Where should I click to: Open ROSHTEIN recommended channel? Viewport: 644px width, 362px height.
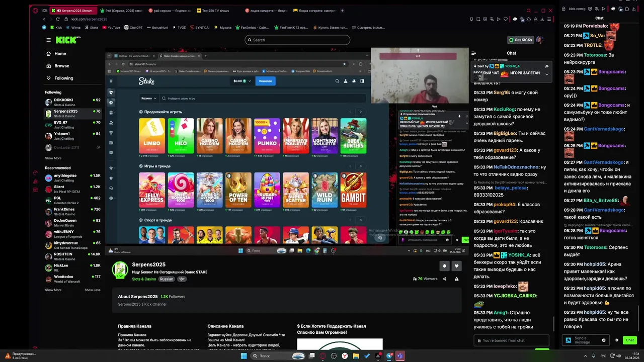tap(73, 256)
